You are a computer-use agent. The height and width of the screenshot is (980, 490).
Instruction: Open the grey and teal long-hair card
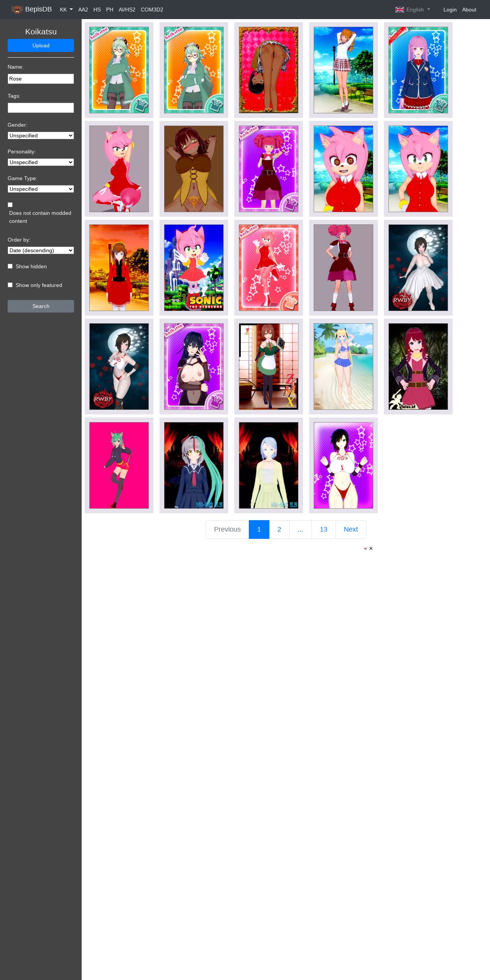[194, 465]
